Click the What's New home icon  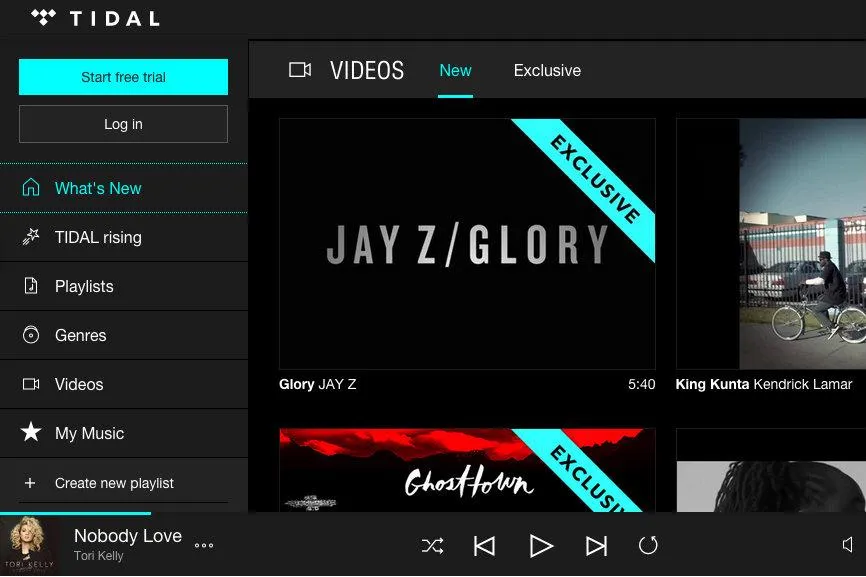coord(31,188)
